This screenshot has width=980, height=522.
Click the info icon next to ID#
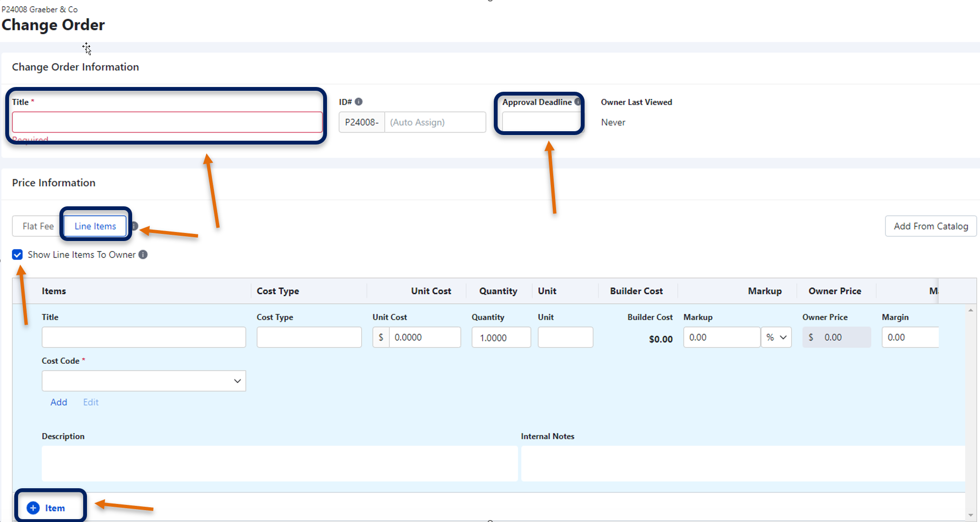(358, 101)
